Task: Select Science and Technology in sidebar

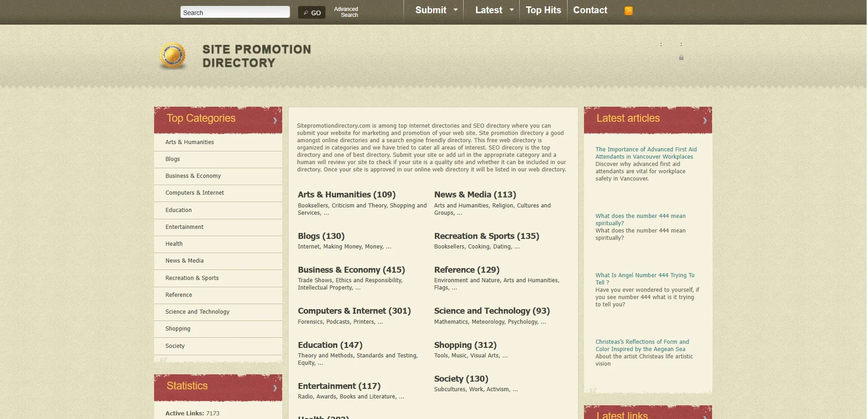Action: (x=197, y=312)
